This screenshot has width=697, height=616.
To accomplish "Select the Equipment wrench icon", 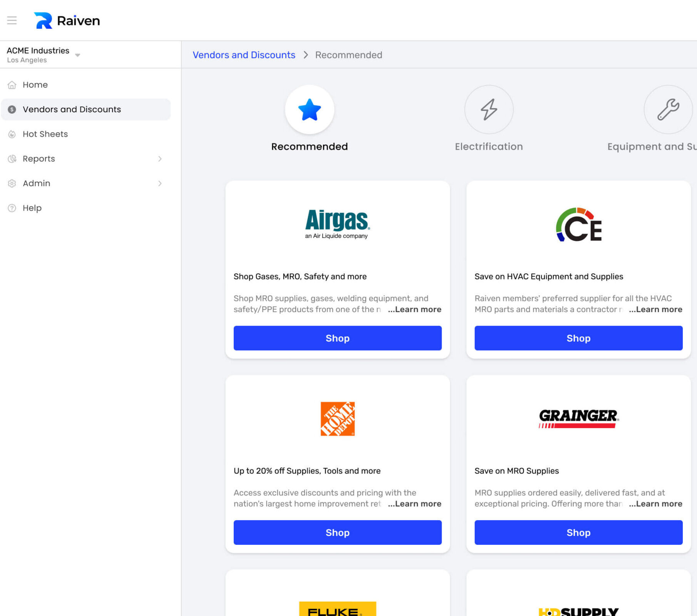I will click(x=669, y=110).
